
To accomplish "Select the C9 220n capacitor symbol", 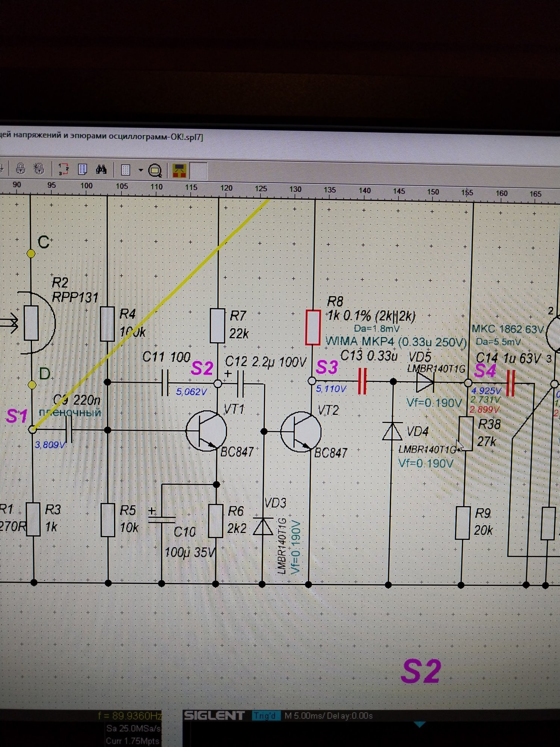I will point(69,430).
